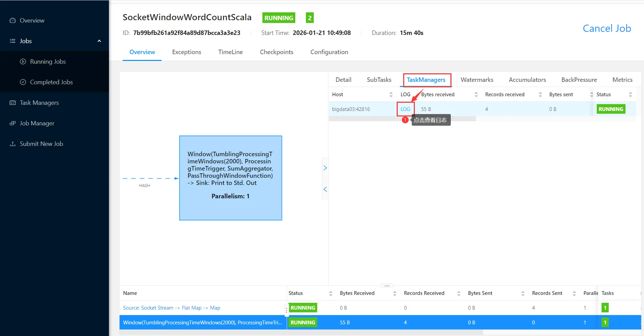Select the SubTasks sub-tab
The height and width of the screenshot is (336, 644).
point(379,80)
